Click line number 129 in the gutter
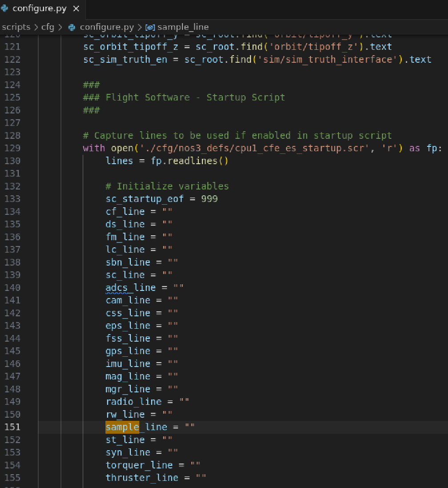 coord(12,148)
